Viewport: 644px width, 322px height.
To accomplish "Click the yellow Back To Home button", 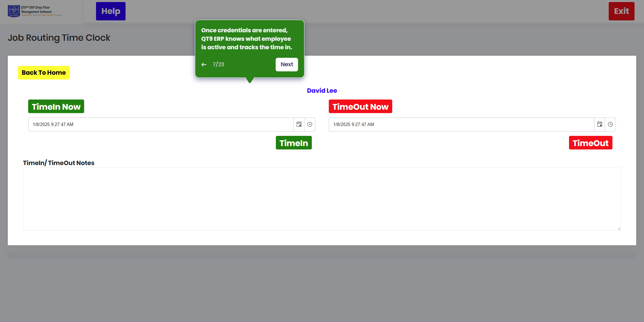I will [x=44, y=73].
